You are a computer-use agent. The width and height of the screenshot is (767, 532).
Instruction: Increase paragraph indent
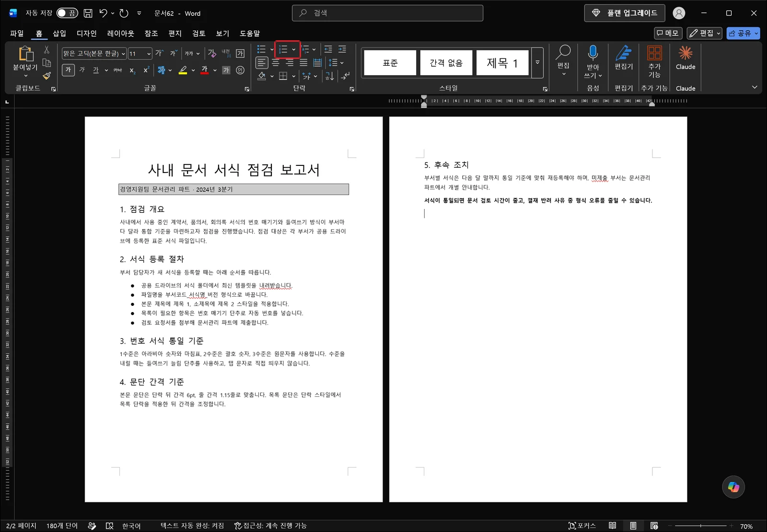coord(342,49)
